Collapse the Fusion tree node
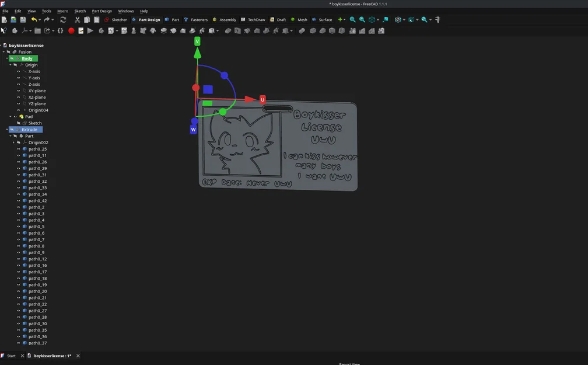Image resolution: width=588 pixels, height=365 pixels. 3,52
